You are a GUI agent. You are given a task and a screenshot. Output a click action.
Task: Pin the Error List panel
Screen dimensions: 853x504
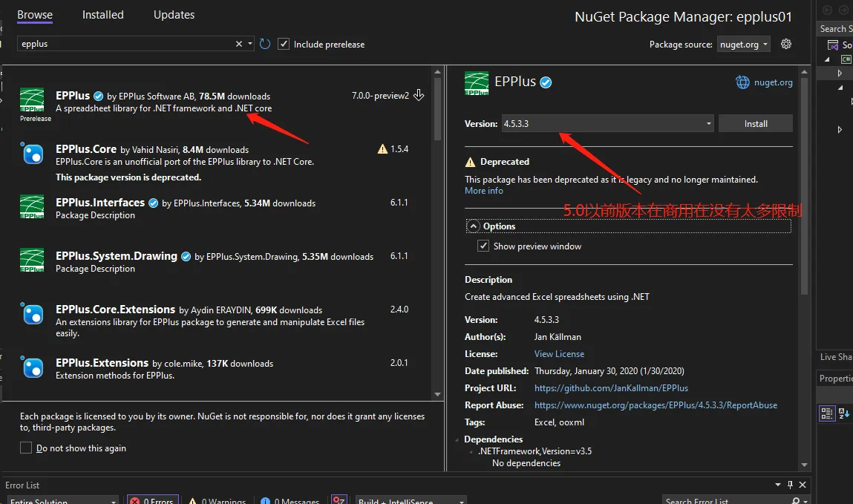(x=791, y=485)
